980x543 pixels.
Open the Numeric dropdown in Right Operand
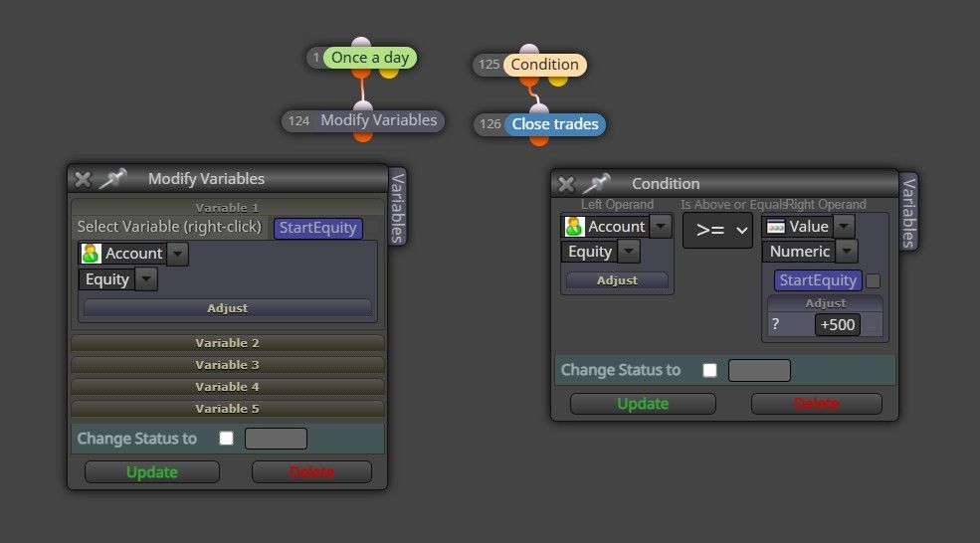tap(847, 252)
